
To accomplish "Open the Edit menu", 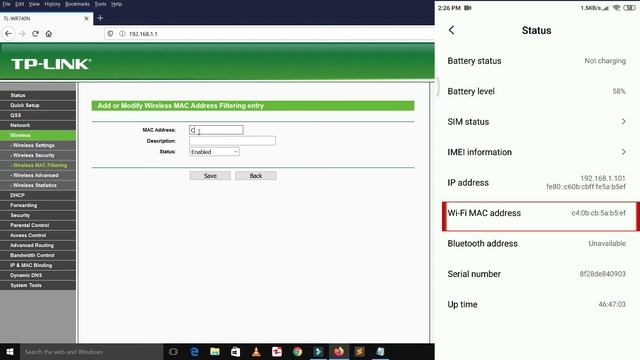I will coord(20,4).
